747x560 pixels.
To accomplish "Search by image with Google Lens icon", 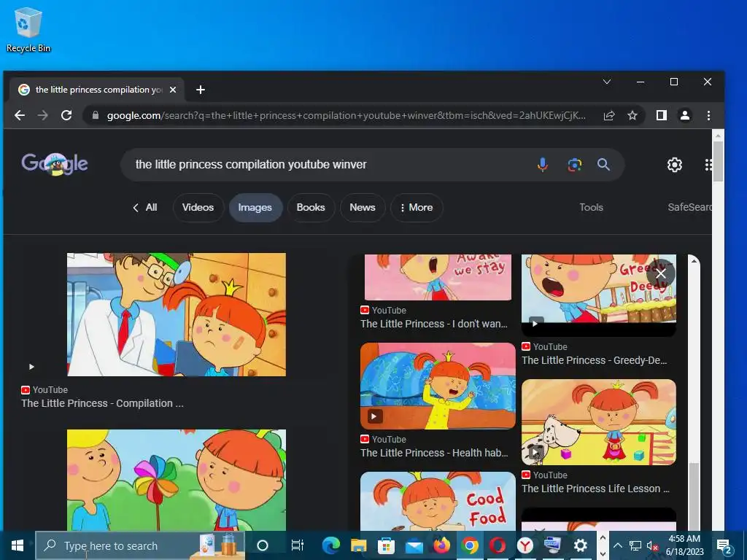I will (575, 165).
